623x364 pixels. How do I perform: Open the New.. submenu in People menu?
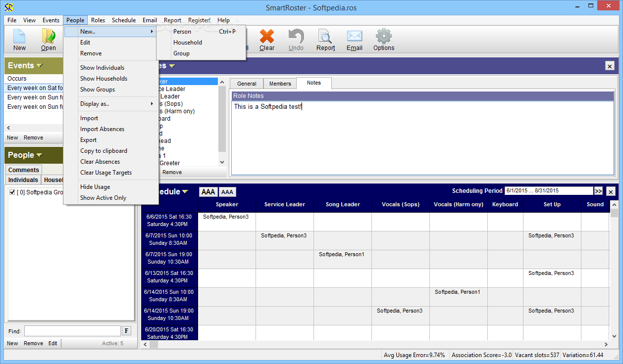(110, 31)
